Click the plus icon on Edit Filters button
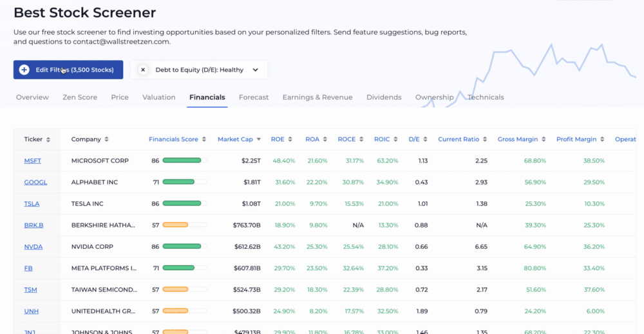The width and height of the screenshot is (644, 334). 24,70
